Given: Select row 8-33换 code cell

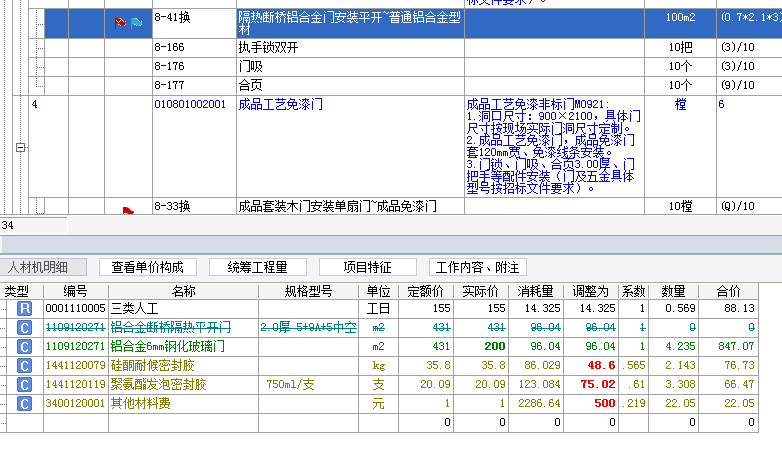Looking at the screenshot, I should (x=195, y=206).
